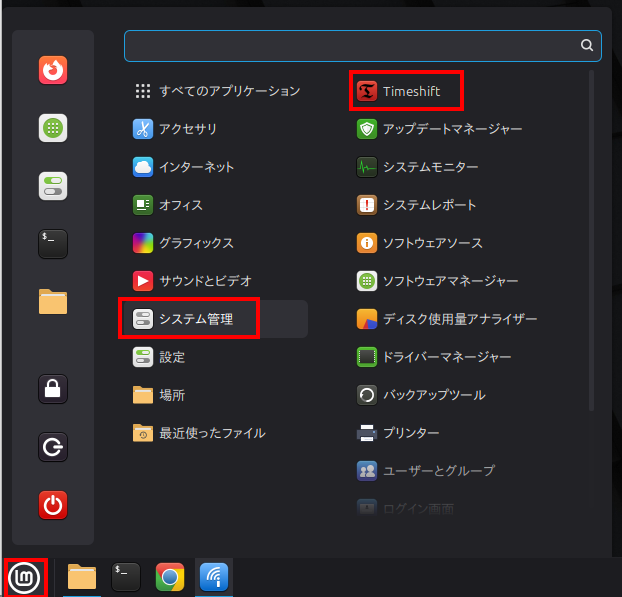
Task: Click the Linux Mint menu button
Action: [x=23, y=577]
